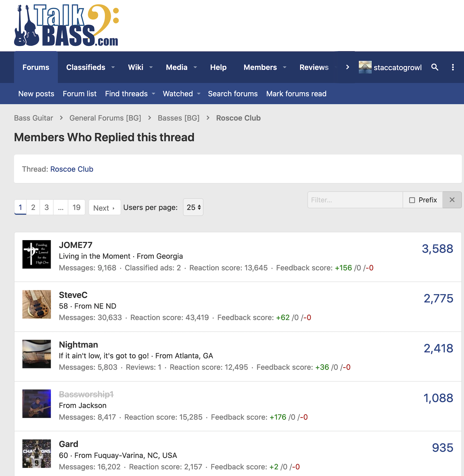
Task: Click the TalkBass.com logo
Action: pyautogui.click(x=66, y=25)
